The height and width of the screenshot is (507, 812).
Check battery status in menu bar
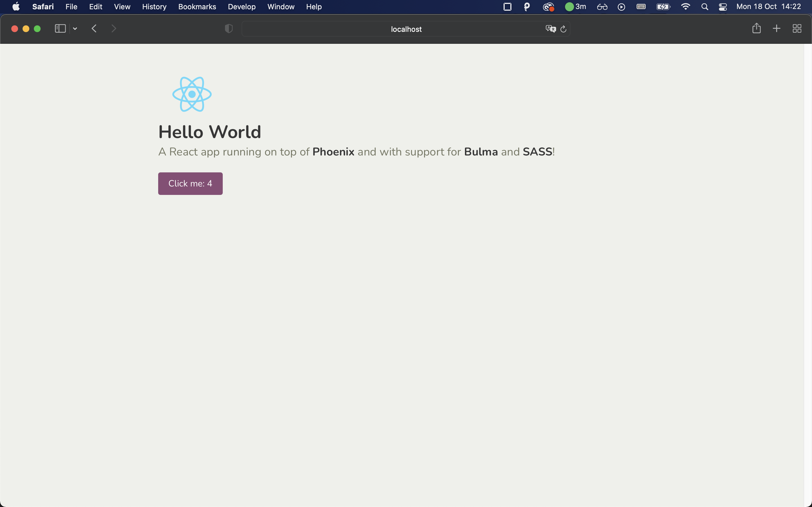tap(663, 6)
